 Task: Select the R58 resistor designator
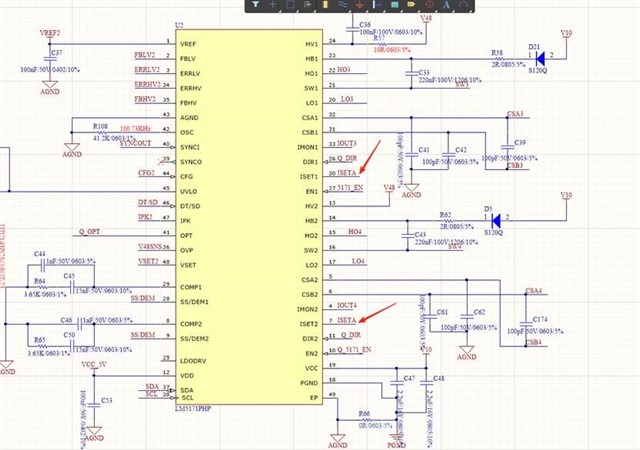pos(497,52)
